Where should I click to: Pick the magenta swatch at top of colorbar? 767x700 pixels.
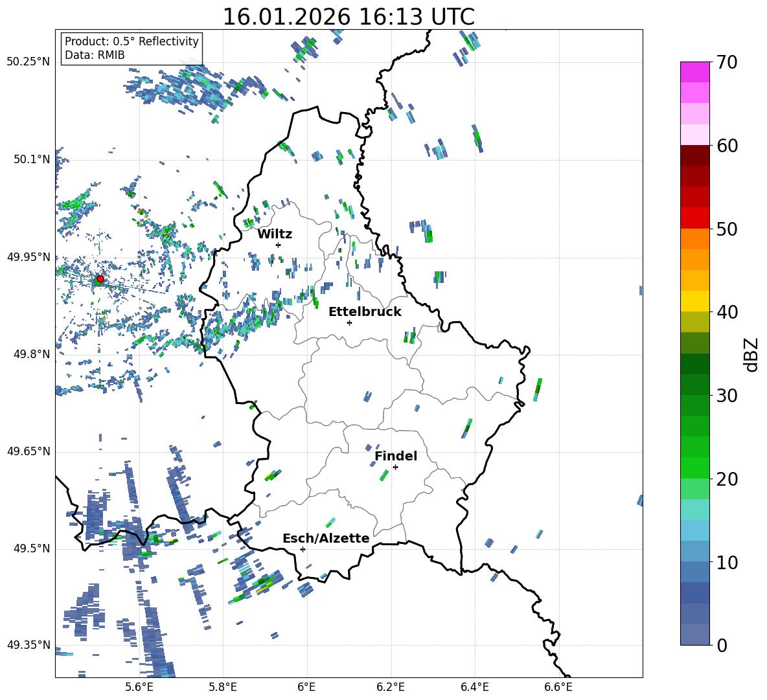(x=695, y=72)
